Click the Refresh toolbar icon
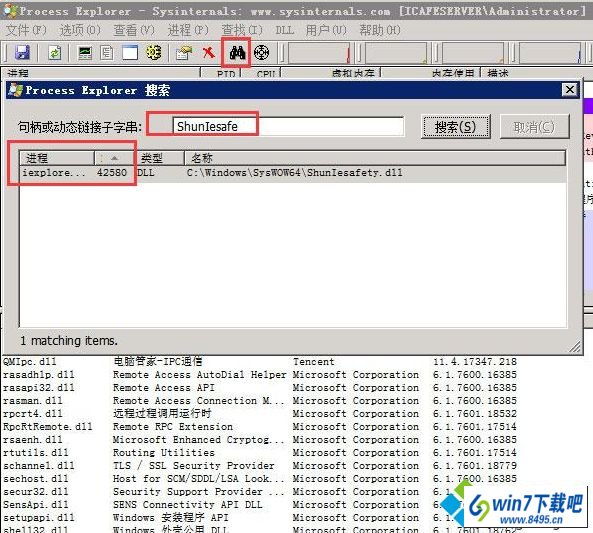Viewport: 593px width, 533px height. coord(54,53)
